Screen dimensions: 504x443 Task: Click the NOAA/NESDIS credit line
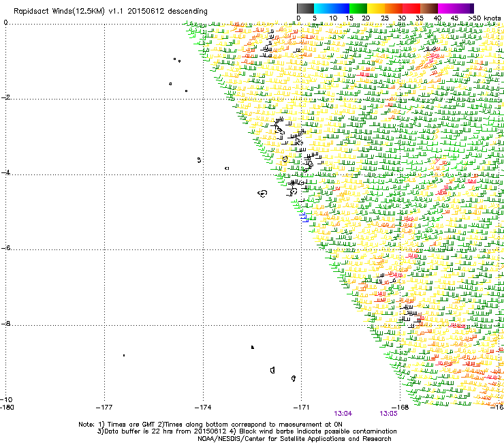tap(294, 439)
